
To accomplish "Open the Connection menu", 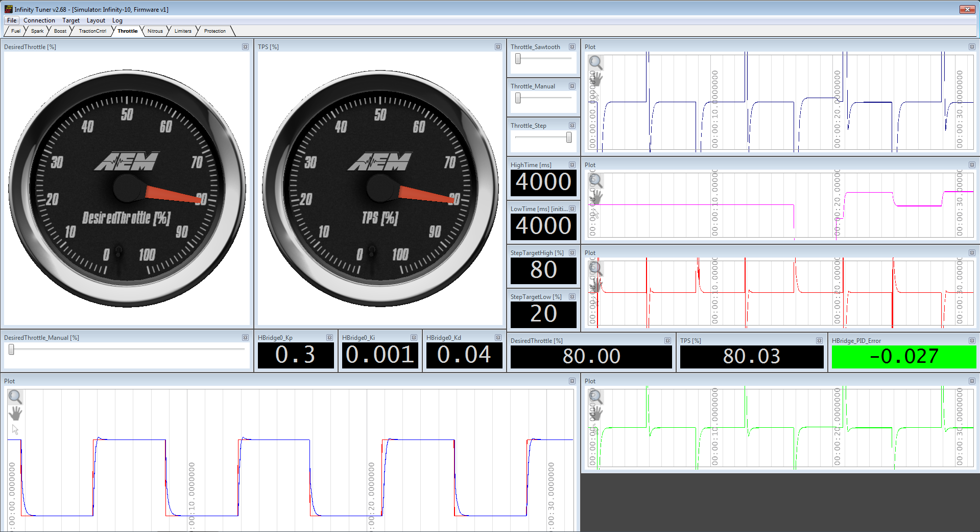I will [x=39, y=20].
